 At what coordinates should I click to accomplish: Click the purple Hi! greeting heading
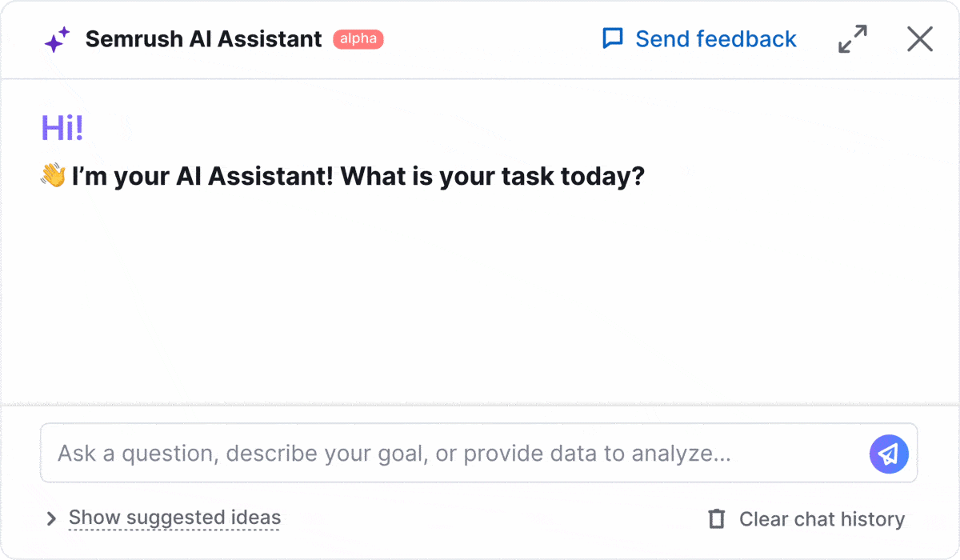(62, 128)
